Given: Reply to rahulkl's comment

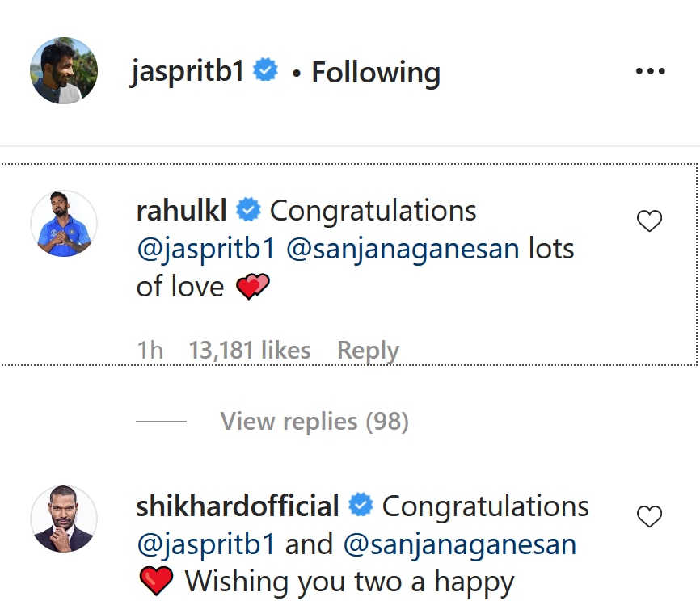Looking at the screenshot, I should (368, 351).
